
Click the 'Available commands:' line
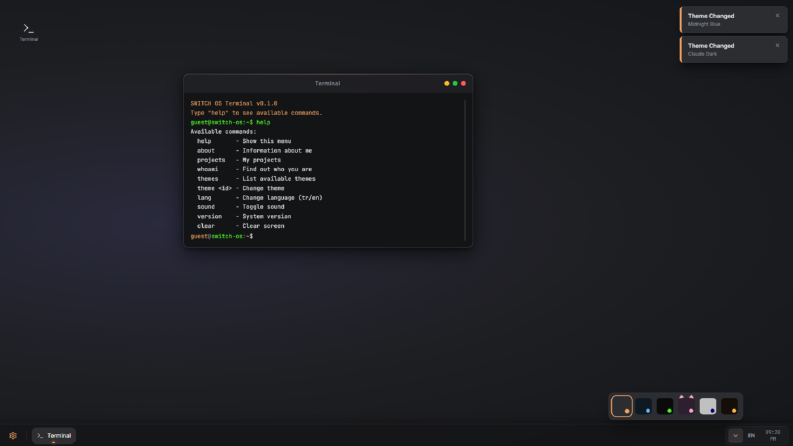pos(223,131)
